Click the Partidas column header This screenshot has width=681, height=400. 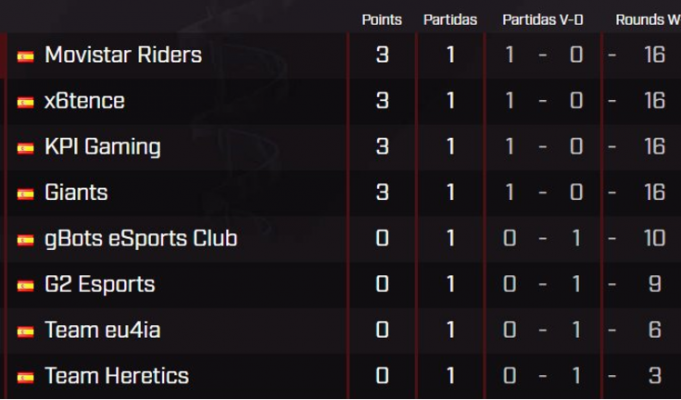(450, 20)
